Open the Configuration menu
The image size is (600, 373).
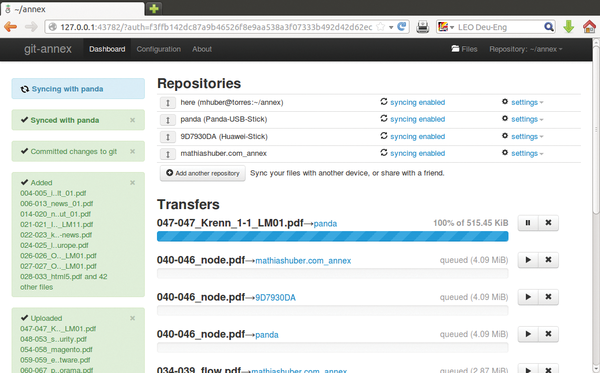(x=158, y=49)
